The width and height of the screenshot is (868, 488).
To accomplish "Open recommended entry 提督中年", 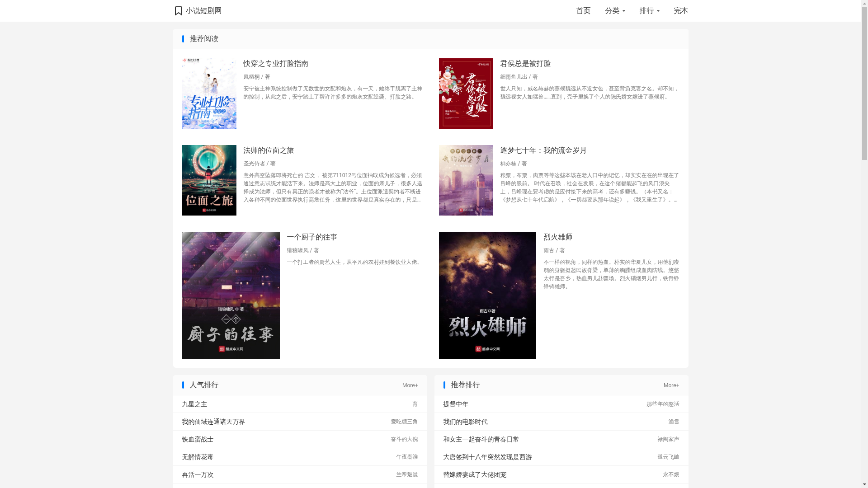I will pyautogui.click(x=456, y=404).
